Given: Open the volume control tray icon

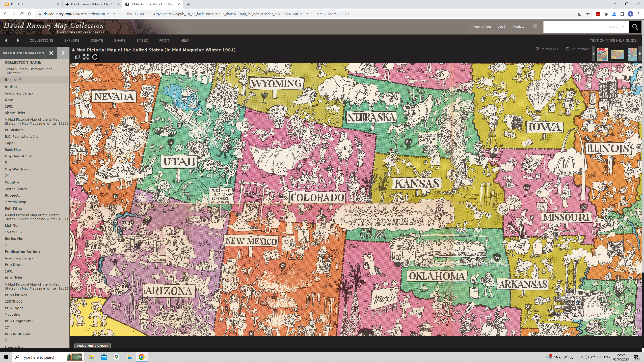Looking at the screenshot, I should tap(599, 357).
